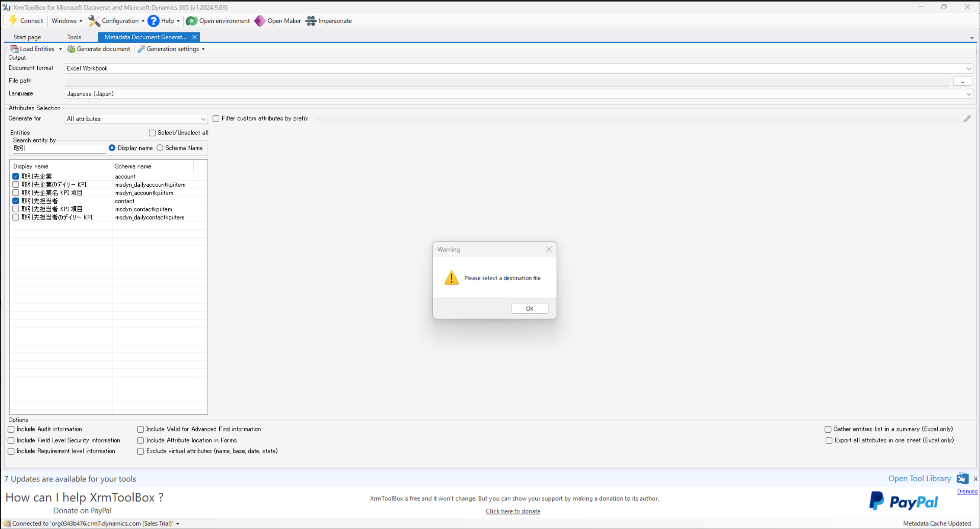Click the Click here to donate link
The image size is (980, 529).
[x=513, y=511]
